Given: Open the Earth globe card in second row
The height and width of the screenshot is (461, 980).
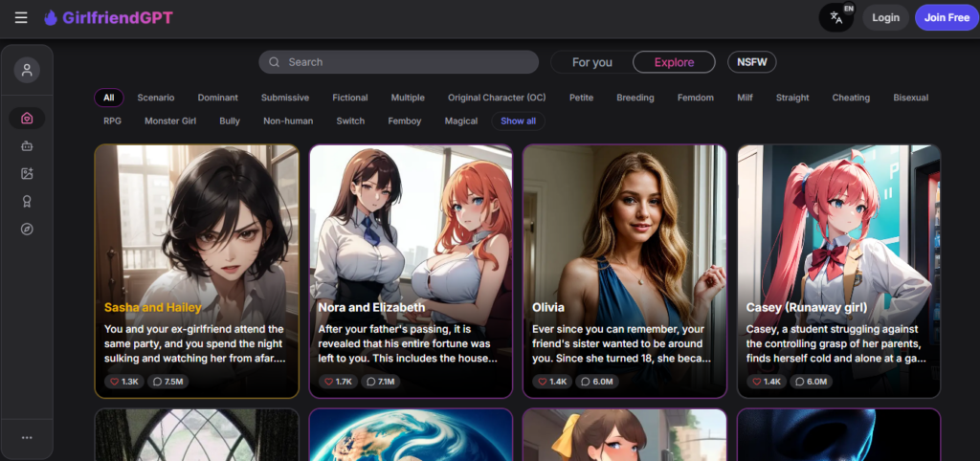Looking at the screenshot, I should 411,435.
